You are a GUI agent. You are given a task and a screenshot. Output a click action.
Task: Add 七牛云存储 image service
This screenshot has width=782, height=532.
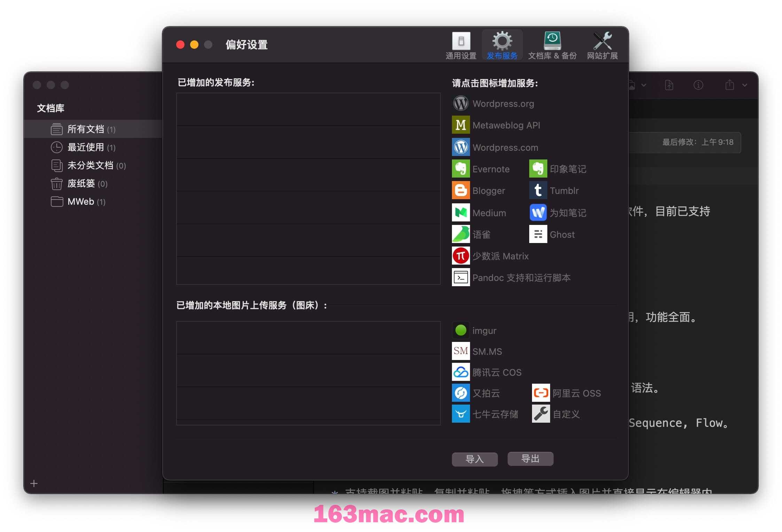[461, 414]
